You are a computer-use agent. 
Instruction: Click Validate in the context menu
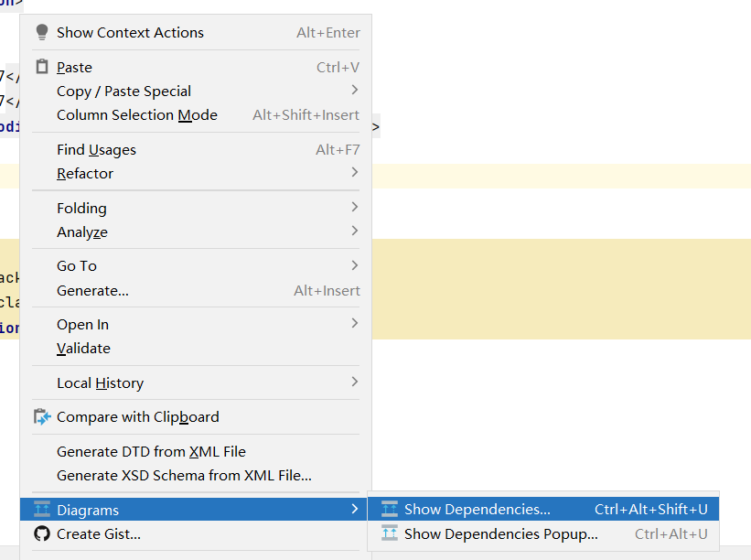[83, 348]
